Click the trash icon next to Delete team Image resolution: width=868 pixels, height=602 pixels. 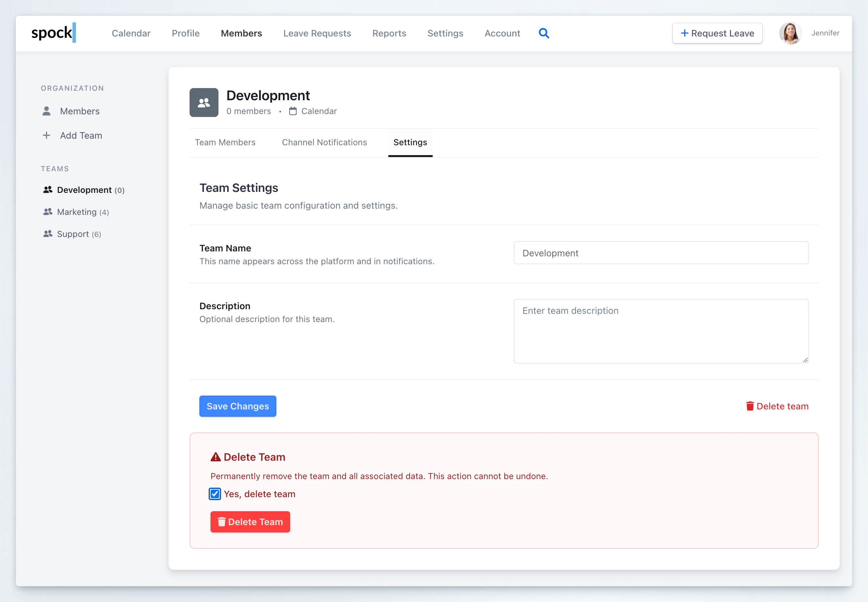750,406
